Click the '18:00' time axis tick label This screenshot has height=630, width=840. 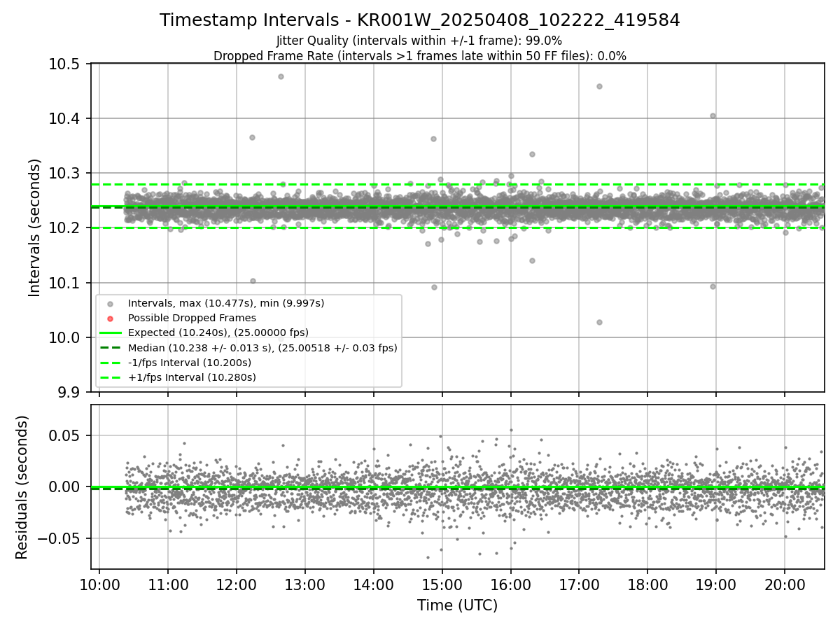tap(647, 584)
